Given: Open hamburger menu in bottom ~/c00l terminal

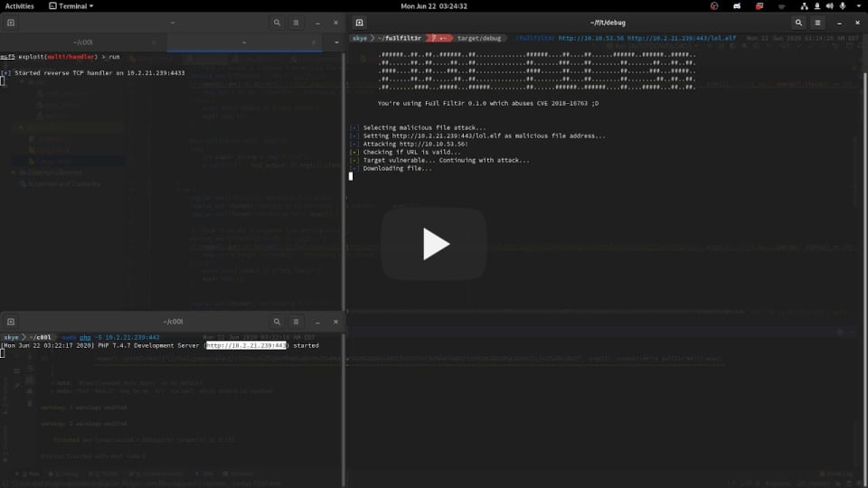Looking at the screenshot, I should [296, 322].
